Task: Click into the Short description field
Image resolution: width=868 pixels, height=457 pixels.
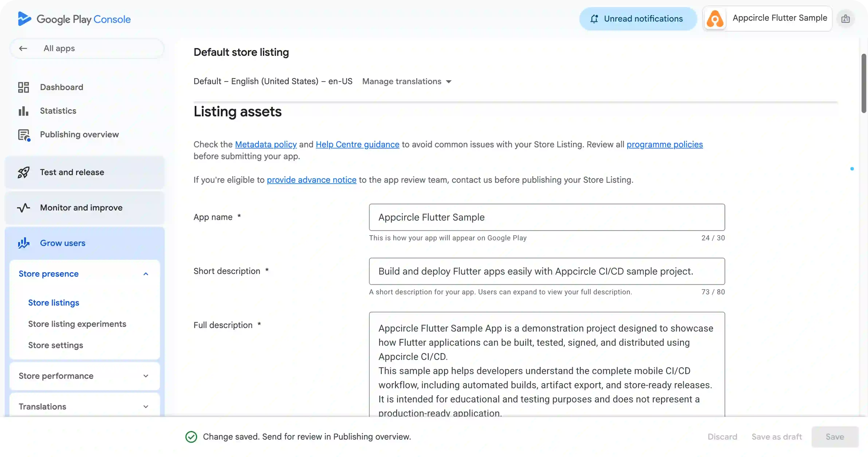Action: pyautogui.click(x=546, y=271)
